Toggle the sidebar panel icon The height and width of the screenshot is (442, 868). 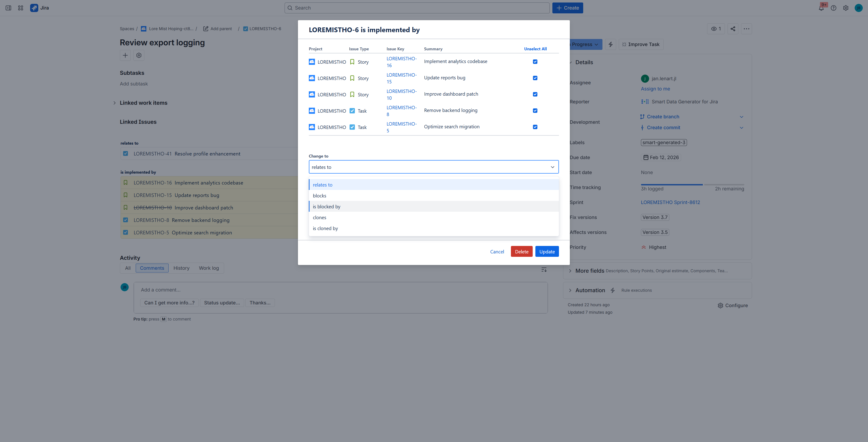(x=8, y=8)
